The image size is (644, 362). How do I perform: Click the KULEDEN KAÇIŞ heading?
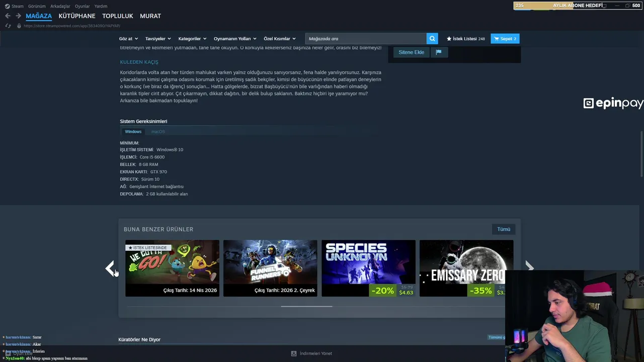click(139, 62)
